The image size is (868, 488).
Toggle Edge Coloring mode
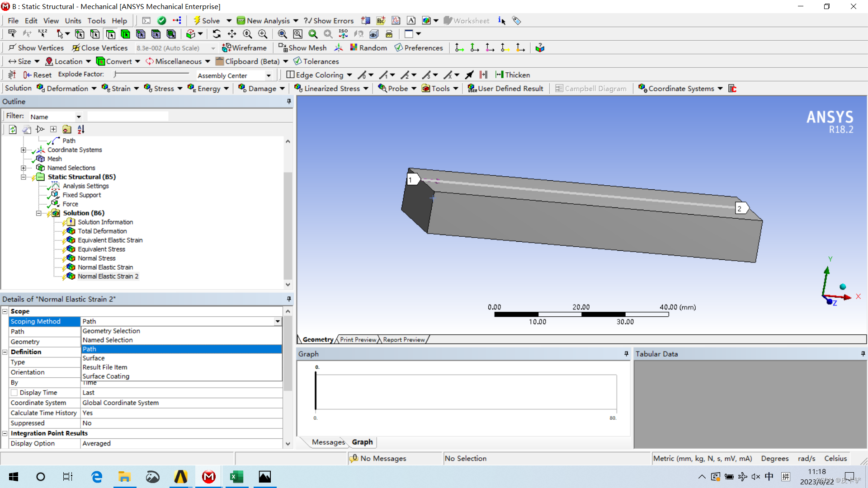pos(319,75)
